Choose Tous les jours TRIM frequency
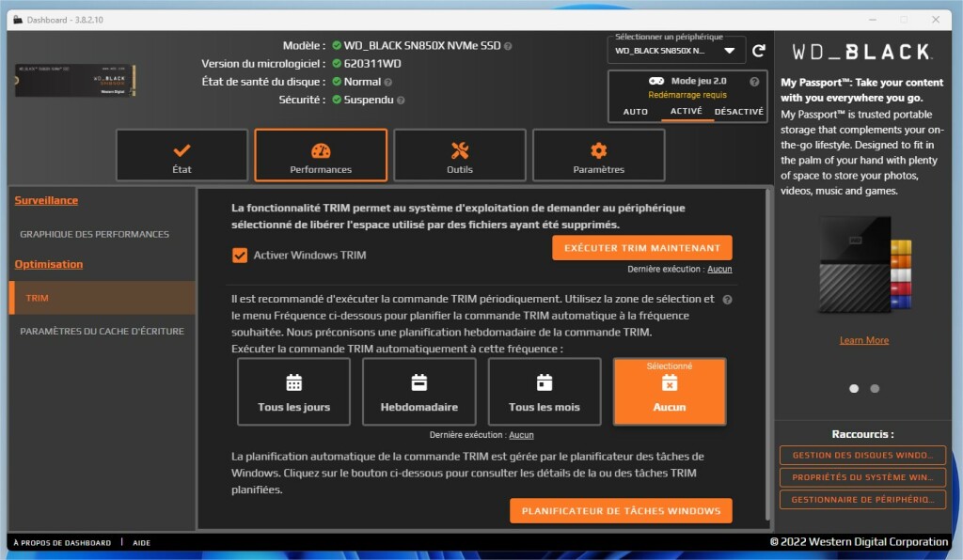 click(x=293, y=392)
